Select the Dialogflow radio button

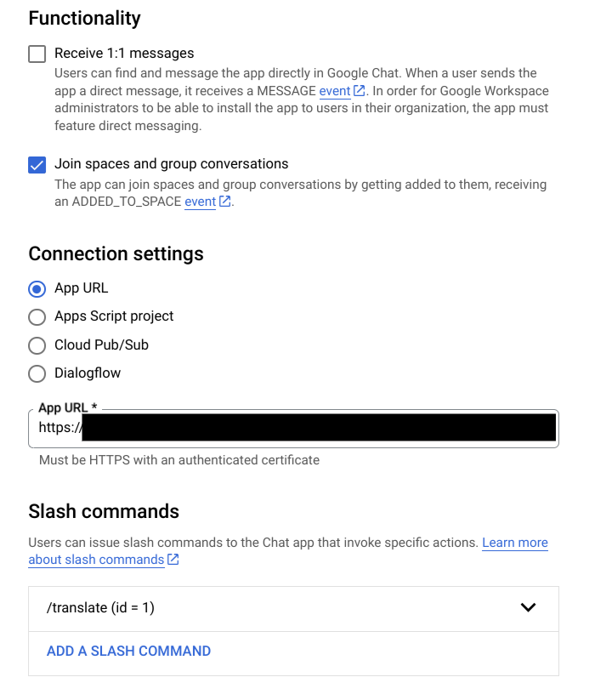pos(37,373)
